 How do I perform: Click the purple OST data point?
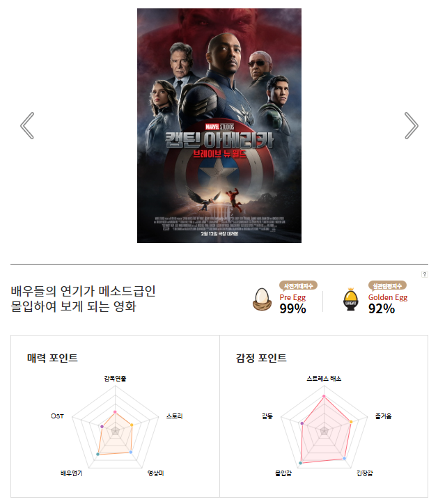pos(102,427)
